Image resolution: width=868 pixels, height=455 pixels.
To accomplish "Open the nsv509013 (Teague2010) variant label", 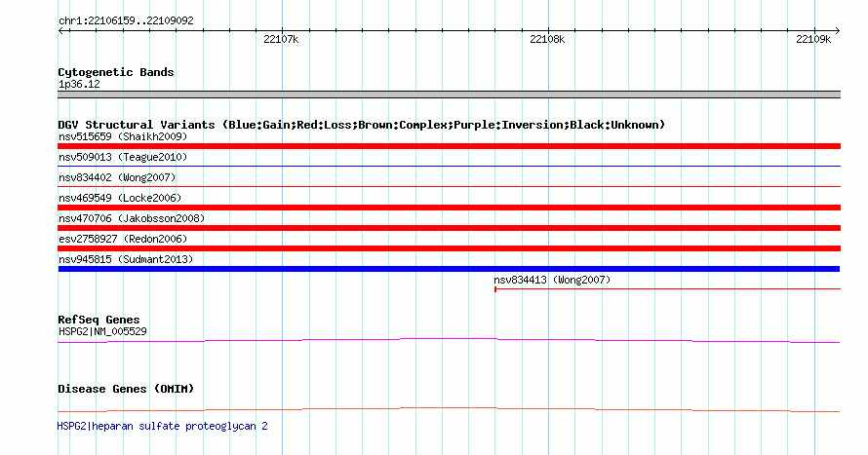I will coord(123,157).
